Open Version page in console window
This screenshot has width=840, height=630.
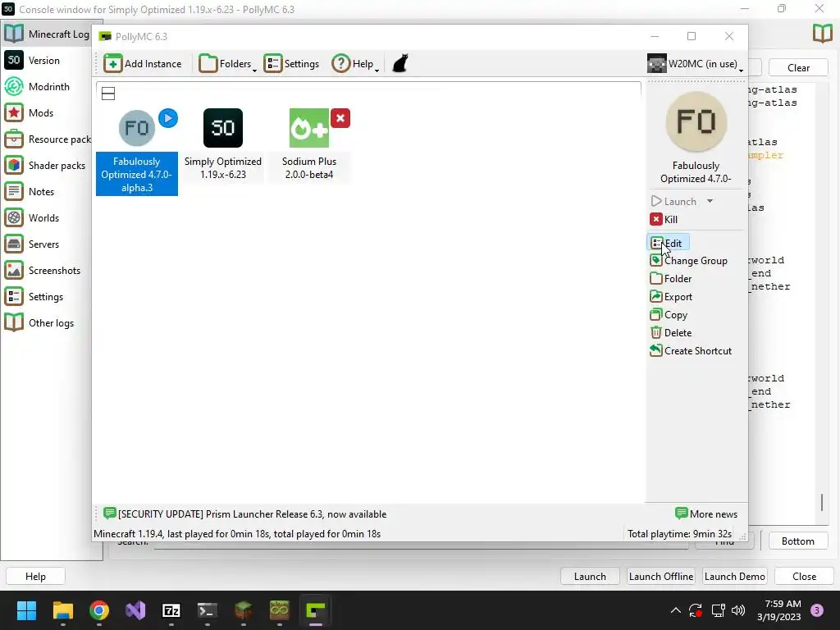click(x=47, y=61)
